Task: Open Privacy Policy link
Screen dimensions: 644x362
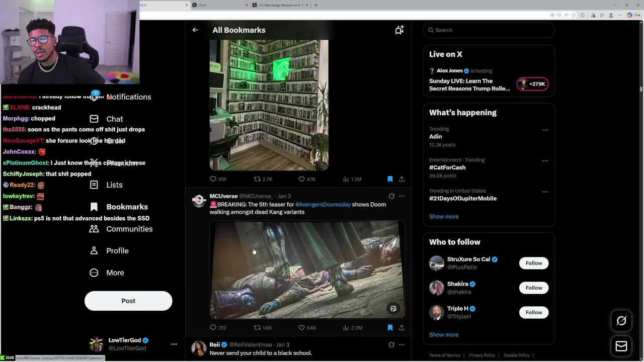Action: click(482, 355)
